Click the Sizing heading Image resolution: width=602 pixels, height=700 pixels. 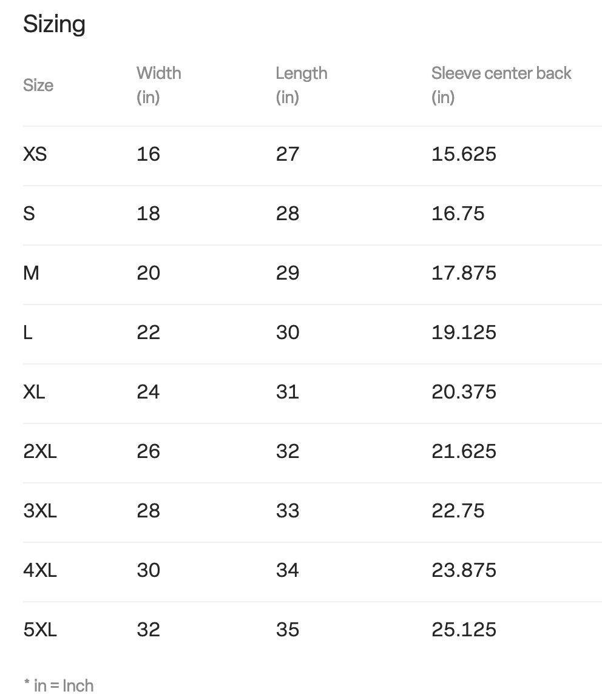click(54, 25)
